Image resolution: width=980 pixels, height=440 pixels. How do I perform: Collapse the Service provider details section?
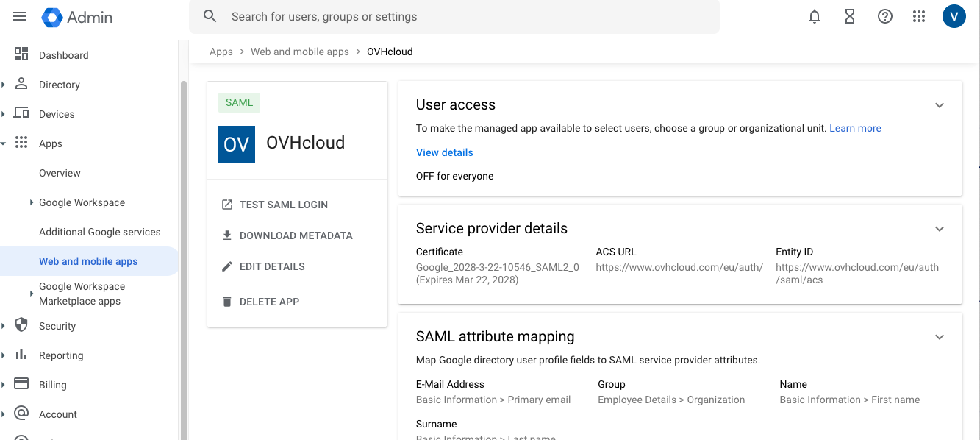coord(939,229)
